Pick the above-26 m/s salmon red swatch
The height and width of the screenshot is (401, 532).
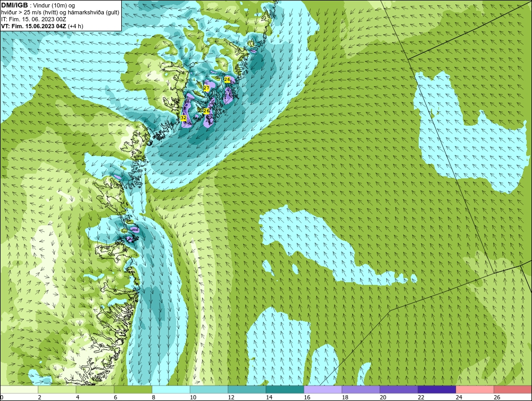(x=513, y=389)
